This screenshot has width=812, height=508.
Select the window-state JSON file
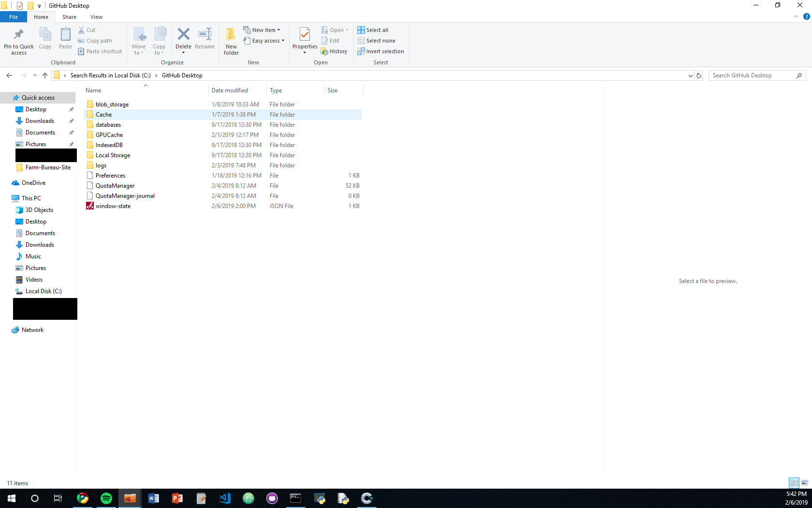point(113,206)
